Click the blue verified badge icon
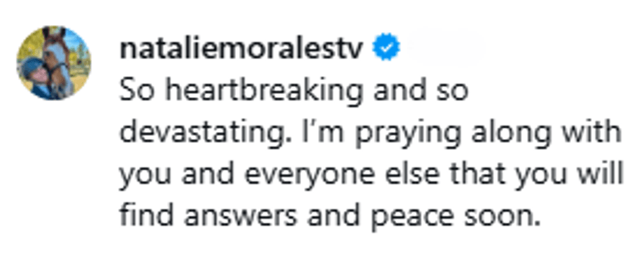Image resolution: width=644 pixels, height=258 pixels. pyautogui.click(x=386, y=47)
